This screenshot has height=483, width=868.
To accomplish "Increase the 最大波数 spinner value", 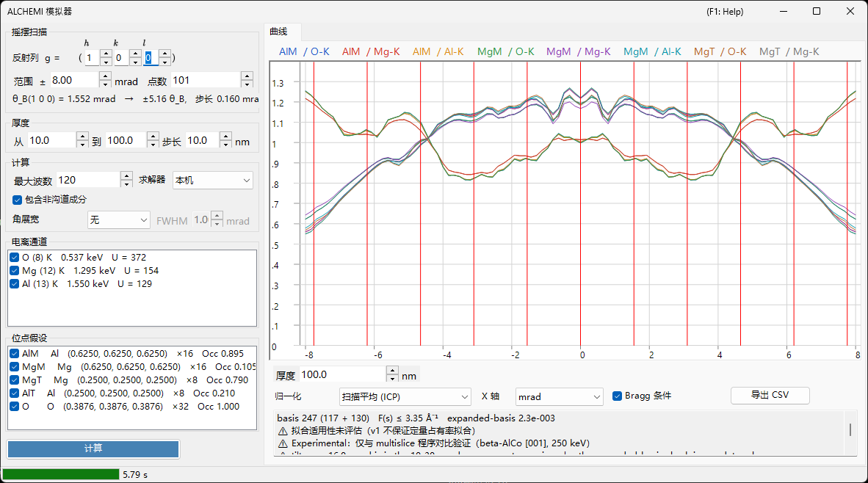I will point(126,176).
